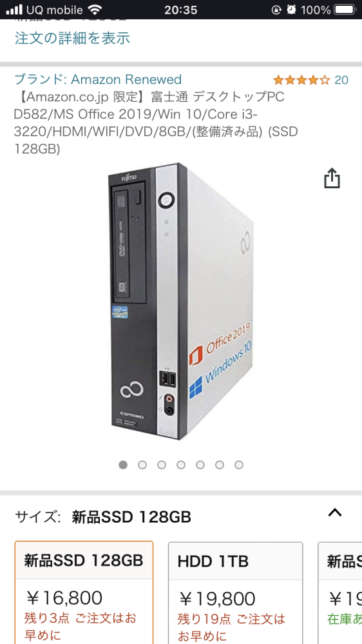This screenshot has height=644, width=362.
Task: Open the 20 reviews count link
Action: pyautogui.click(x=341, y=80)
